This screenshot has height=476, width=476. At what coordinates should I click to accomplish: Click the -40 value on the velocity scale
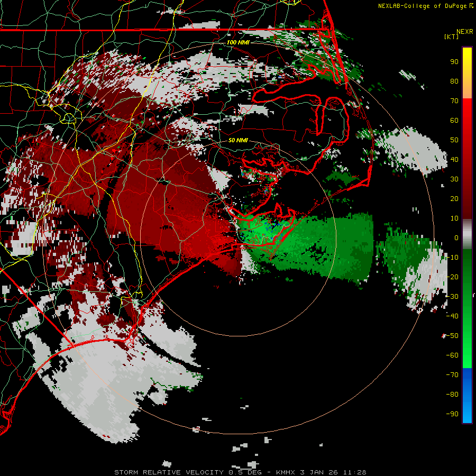coord(452,316)
